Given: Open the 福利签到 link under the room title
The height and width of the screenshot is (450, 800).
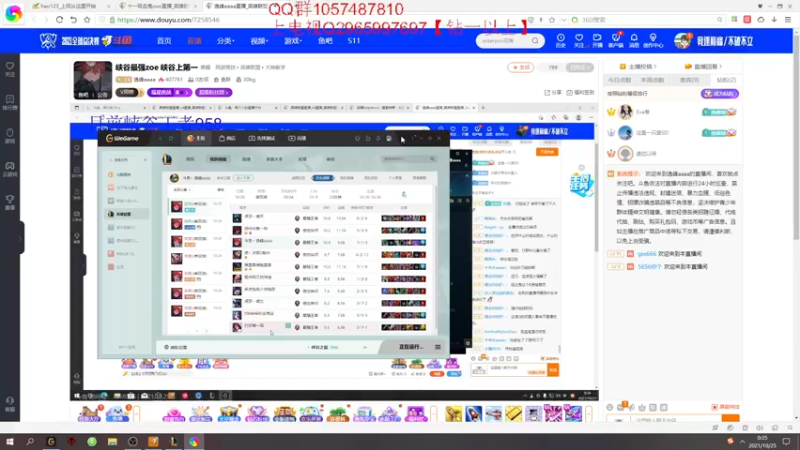Looking at the screenshot, I should coord(580,92).
